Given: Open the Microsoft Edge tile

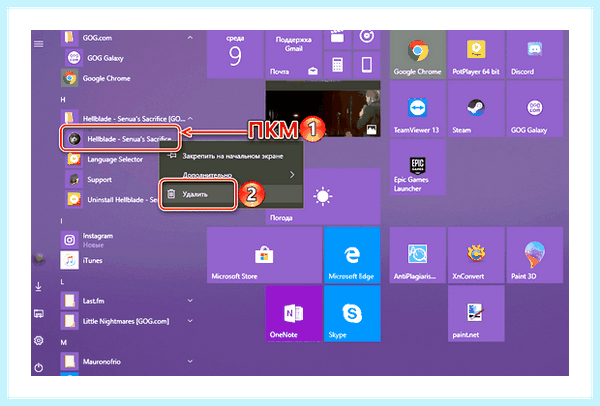Looking at the screenshot, I should pyautogui.click(x=352, y=255).
